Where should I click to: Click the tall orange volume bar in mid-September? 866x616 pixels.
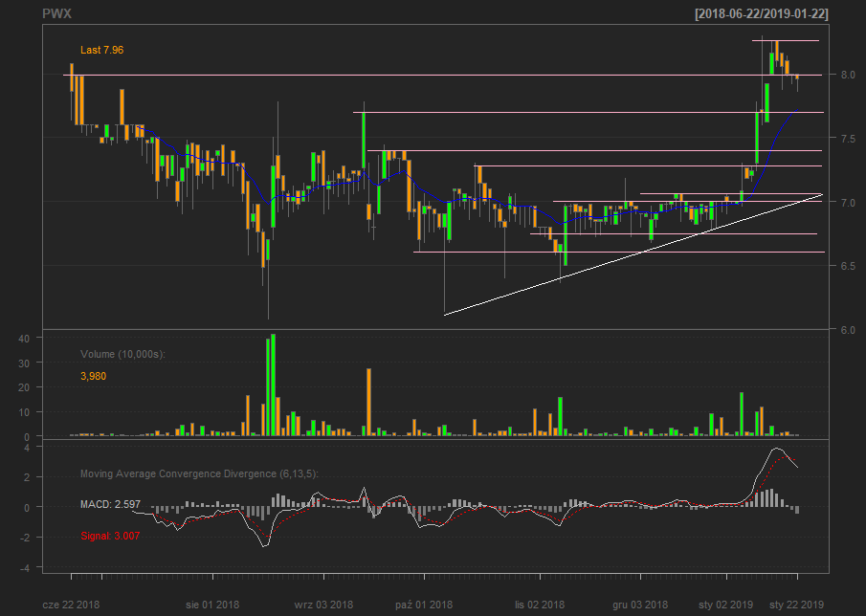(369, 403)
